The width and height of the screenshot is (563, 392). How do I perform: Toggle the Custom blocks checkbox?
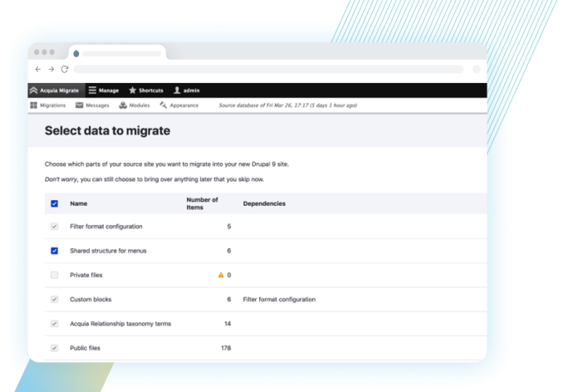[55, 299]
